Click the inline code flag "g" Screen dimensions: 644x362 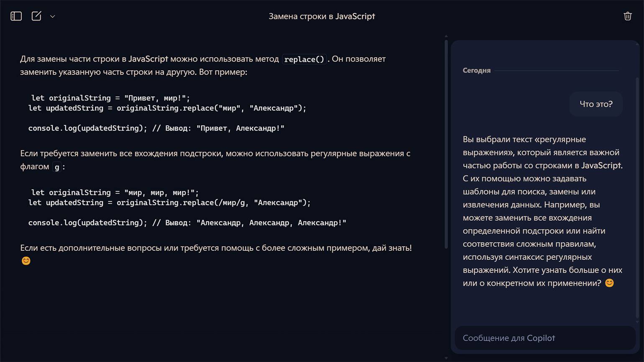click(57, 167)
